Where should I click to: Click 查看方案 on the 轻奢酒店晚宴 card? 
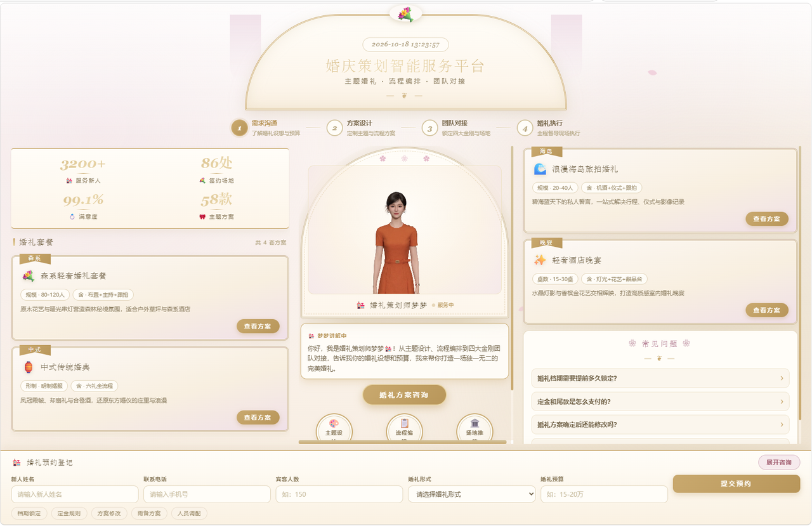[x=767, y=310]
